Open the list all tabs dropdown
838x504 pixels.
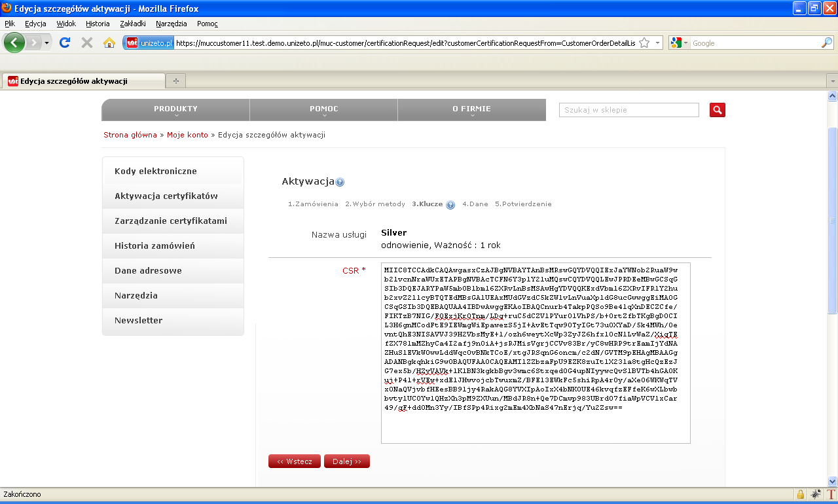[x=832, y=81]
